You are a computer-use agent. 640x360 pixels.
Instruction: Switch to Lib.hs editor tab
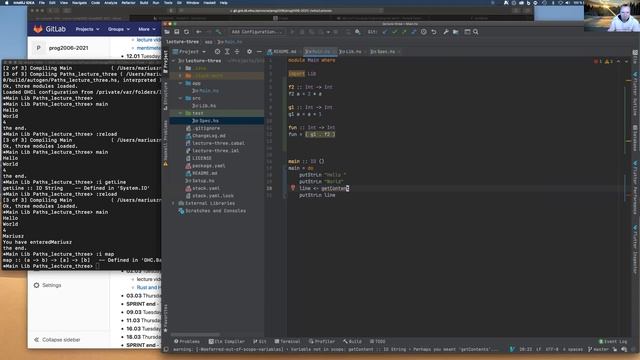tap(351, 52)
